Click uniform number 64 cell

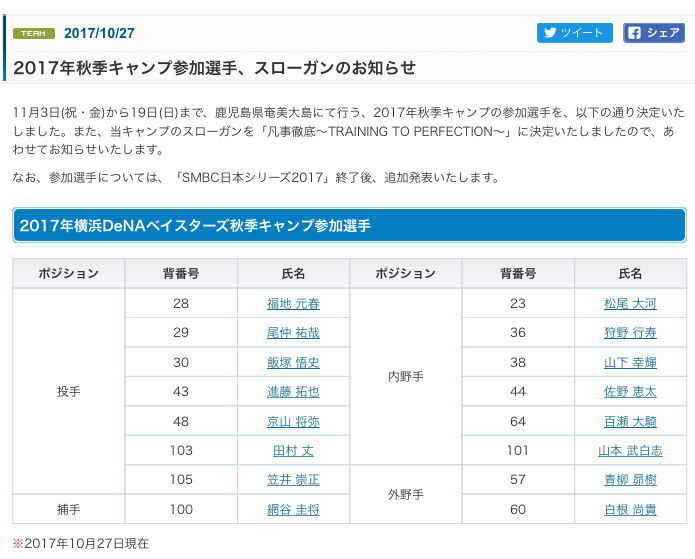[518, 421]
